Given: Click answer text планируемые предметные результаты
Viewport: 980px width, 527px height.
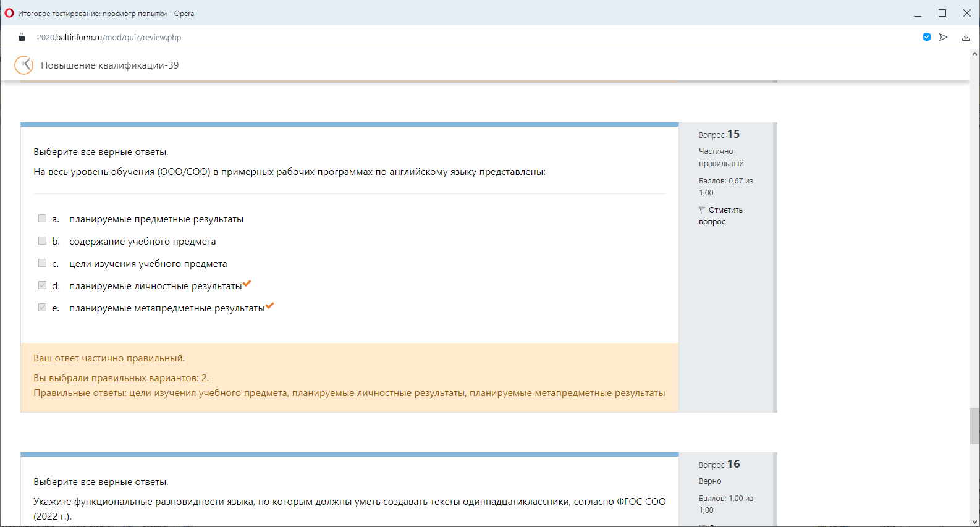Looking at the screenshot, I should (156, 219).
